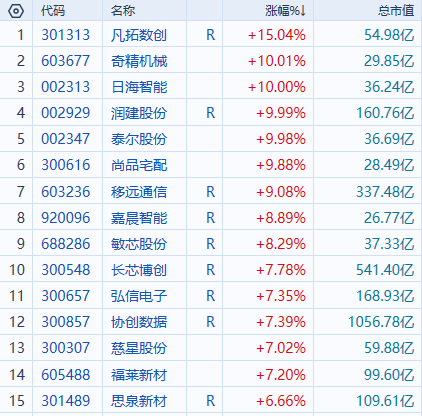This screenshot has height=416, width=422.
Task: Select stock code 002929
Action: tap(66, 113)
